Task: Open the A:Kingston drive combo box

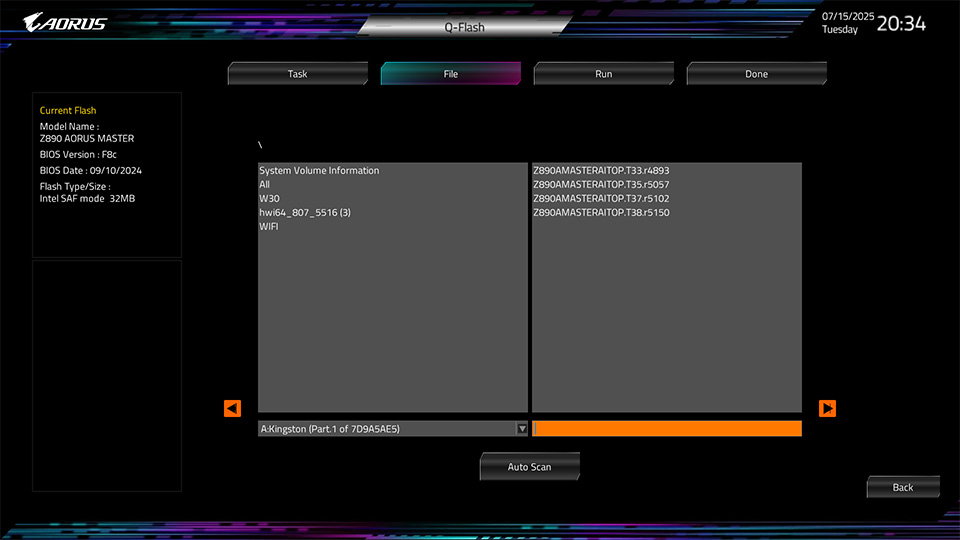Action: point(385,429)
